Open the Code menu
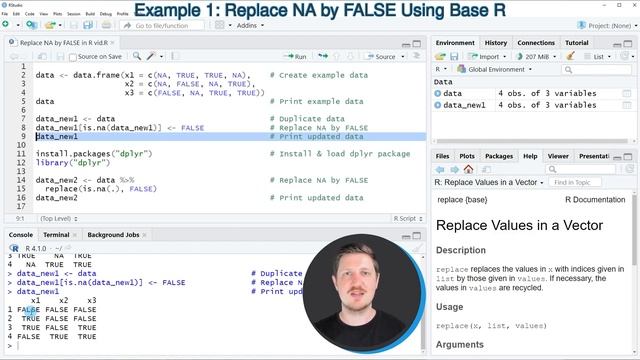This screenshot has width=640, height=360. point(30,13)
